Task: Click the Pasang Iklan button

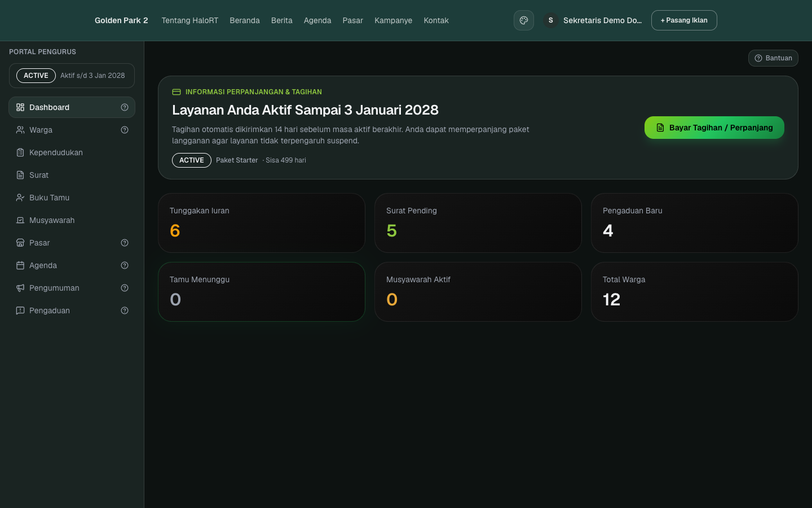Action: pyautogui.click(x=684, y=20)
